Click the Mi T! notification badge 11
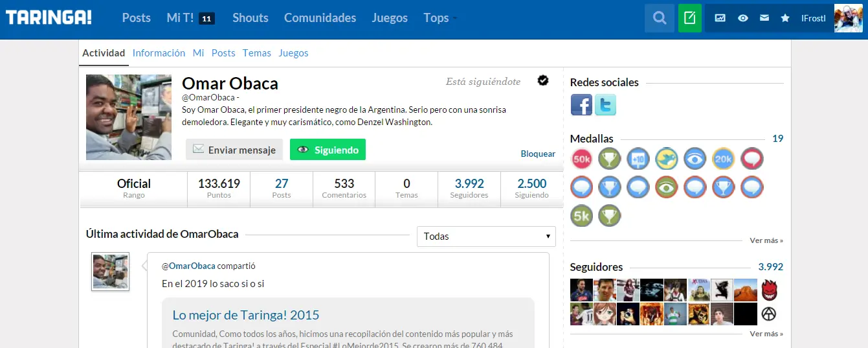The height and width of the screenshot is (348, 868). (x=206, y=19)
